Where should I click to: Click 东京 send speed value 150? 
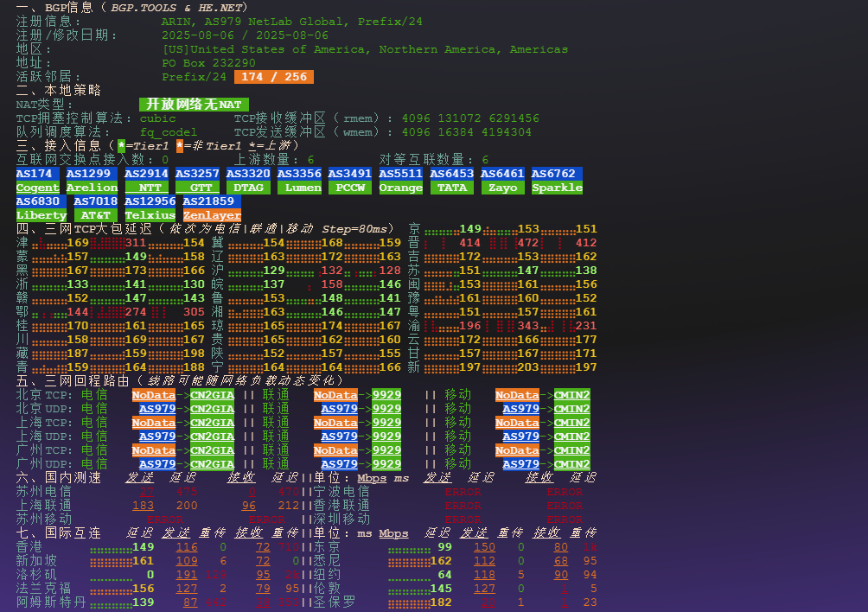484,547
